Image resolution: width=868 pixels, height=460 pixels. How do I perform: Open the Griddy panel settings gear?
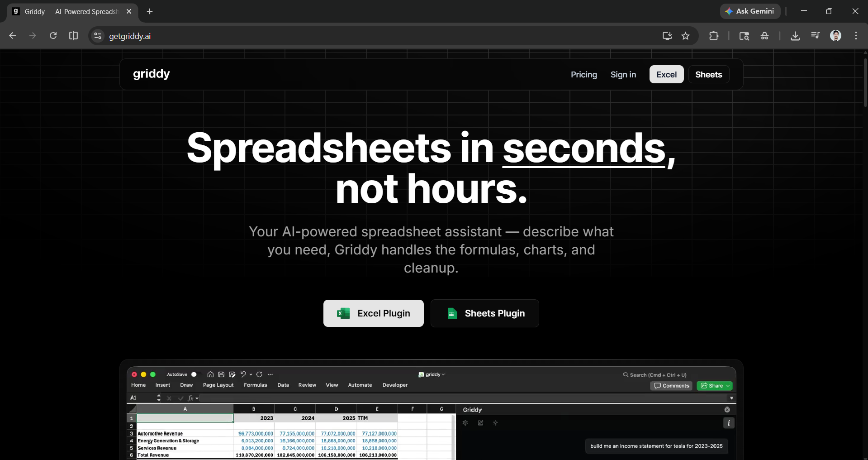pyautogui.click(x=465, y=423)
